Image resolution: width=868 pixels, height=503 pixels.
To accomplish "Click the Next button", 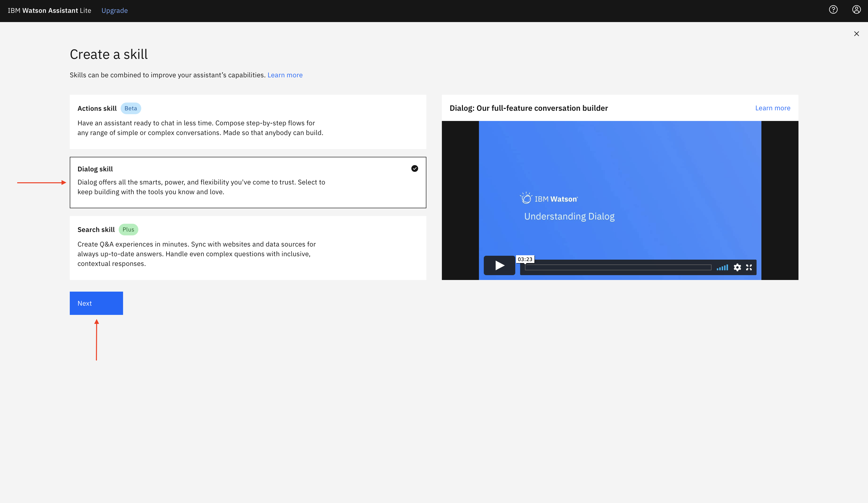I will pos(96,303).
